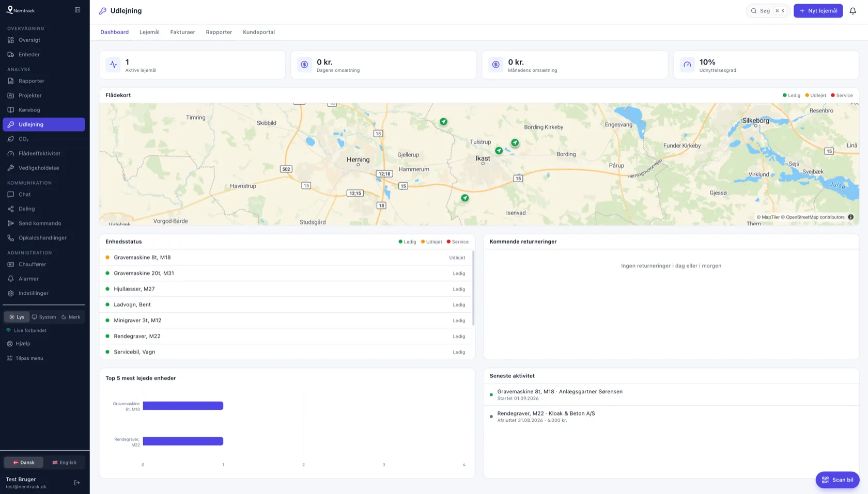This screenshot has width=868, height=494.
Task: Select the Minigraver 3t, M12 row
Action: (x=286, y=321)
